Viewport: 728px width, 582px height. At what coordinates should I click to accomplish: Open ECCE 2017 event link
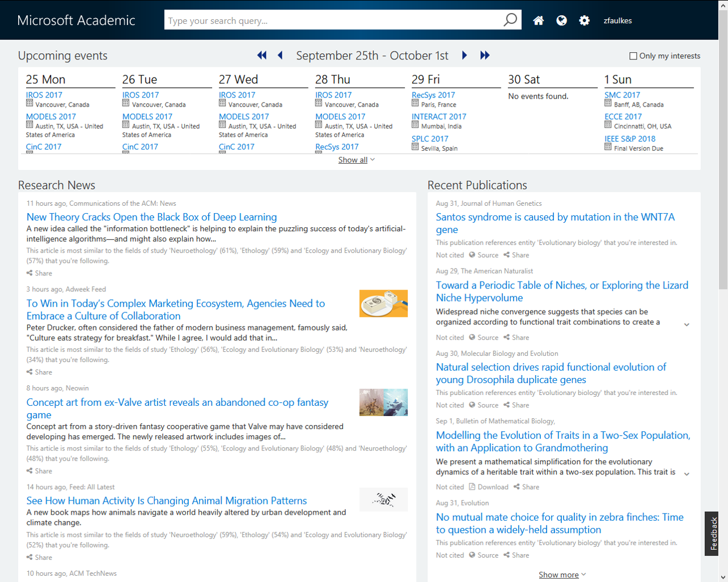click(x=623, y=116)
